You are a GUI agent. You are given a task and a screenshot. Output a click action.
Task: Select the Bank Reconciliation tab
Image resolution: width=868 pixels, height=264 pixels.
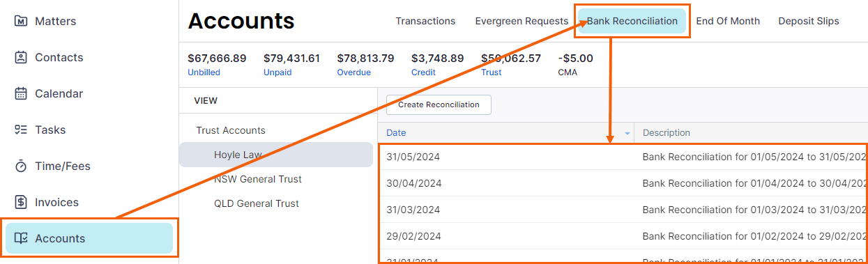coord(632,21)
